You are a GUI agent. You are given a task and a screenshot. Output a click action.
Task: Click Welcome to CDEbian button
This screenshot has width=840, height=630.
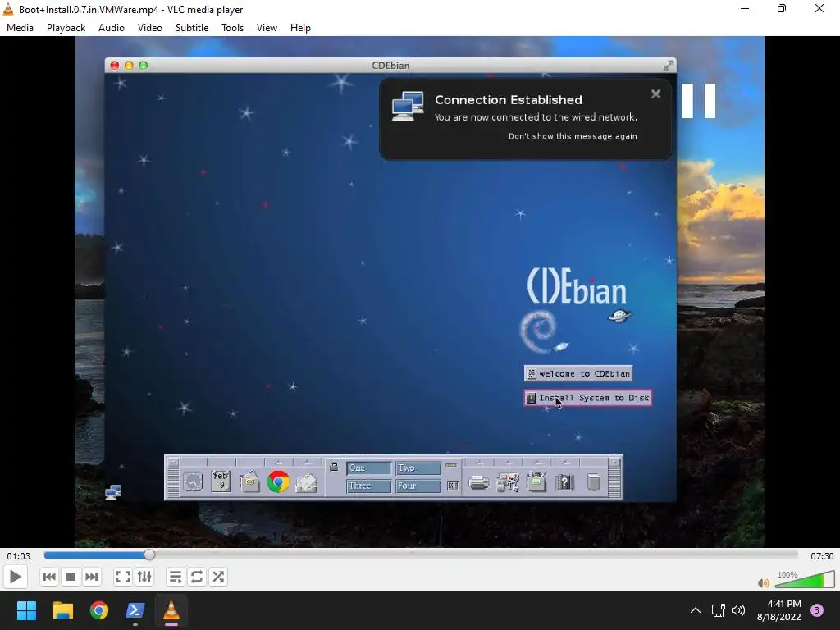(x=578, y=373)
